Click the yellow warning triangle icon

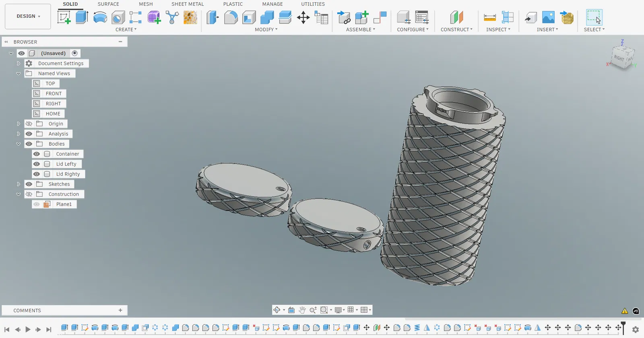click(x=625, y=311)
